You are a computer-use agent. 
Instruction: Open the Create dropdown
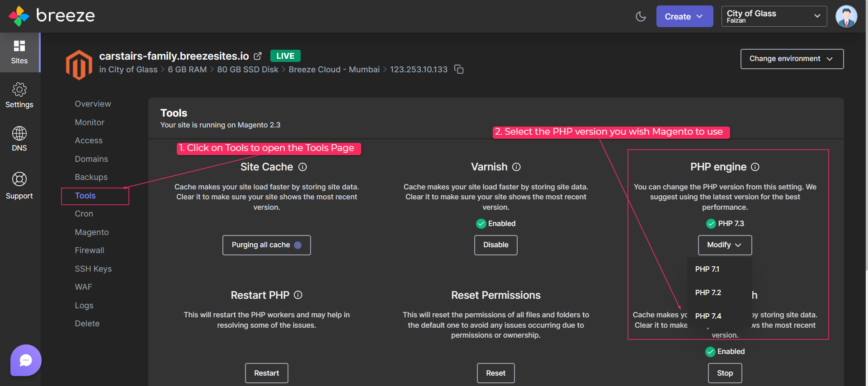tap(684, 16)
